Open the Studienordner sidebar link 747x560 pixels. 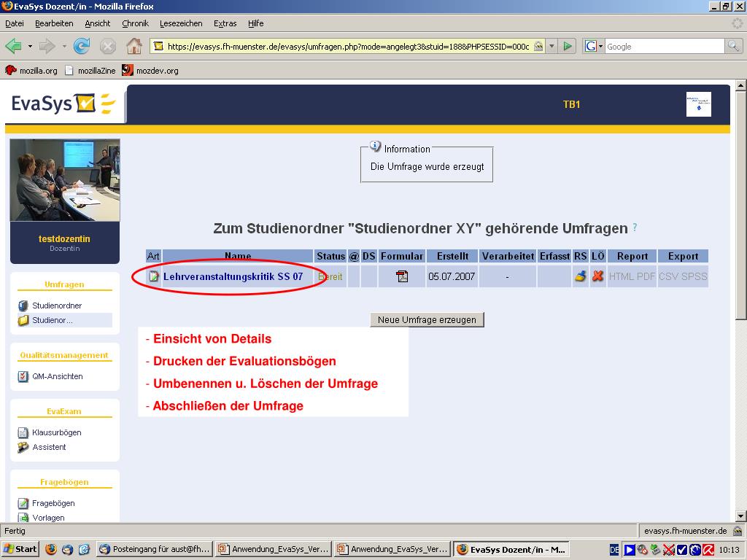click(x=57, y=306)
